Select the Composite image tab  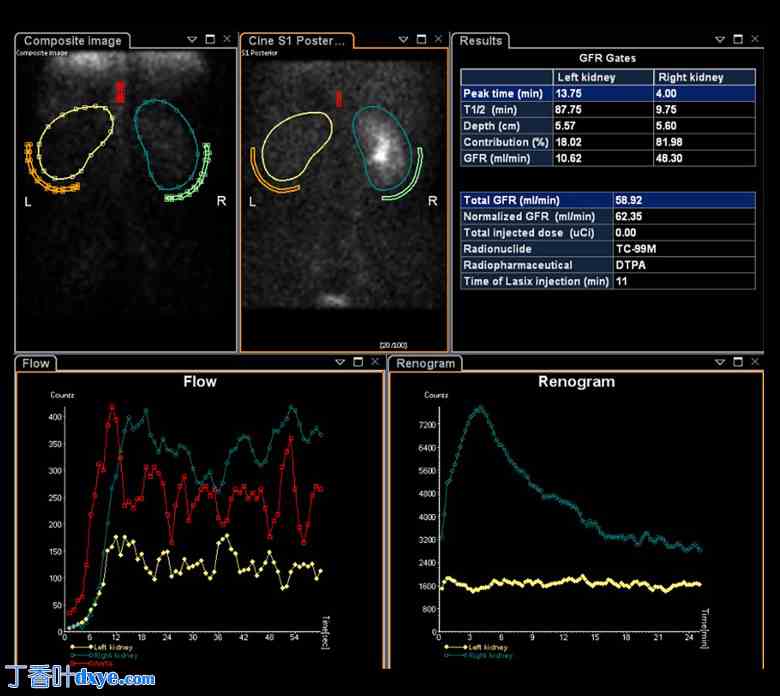tap(72, 41)
